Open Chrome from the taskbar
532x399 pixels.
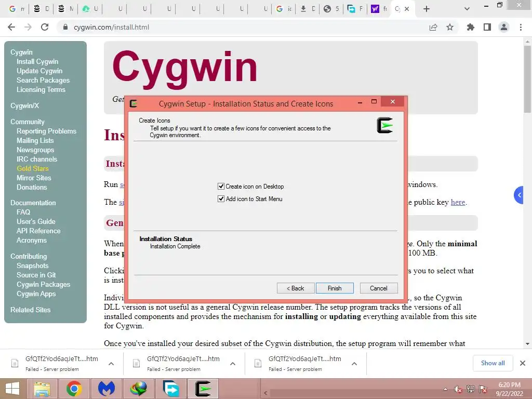pos(74,389)
